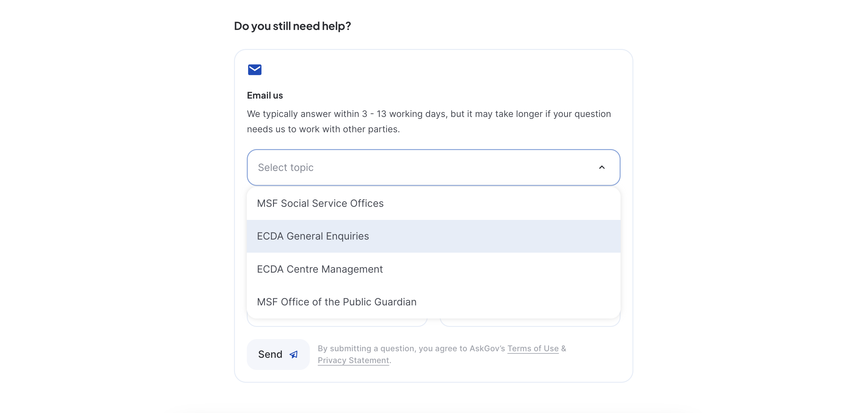Collapse the topic dropdown chevron
The width and height of the screenshot is (868, 413).
602,168
